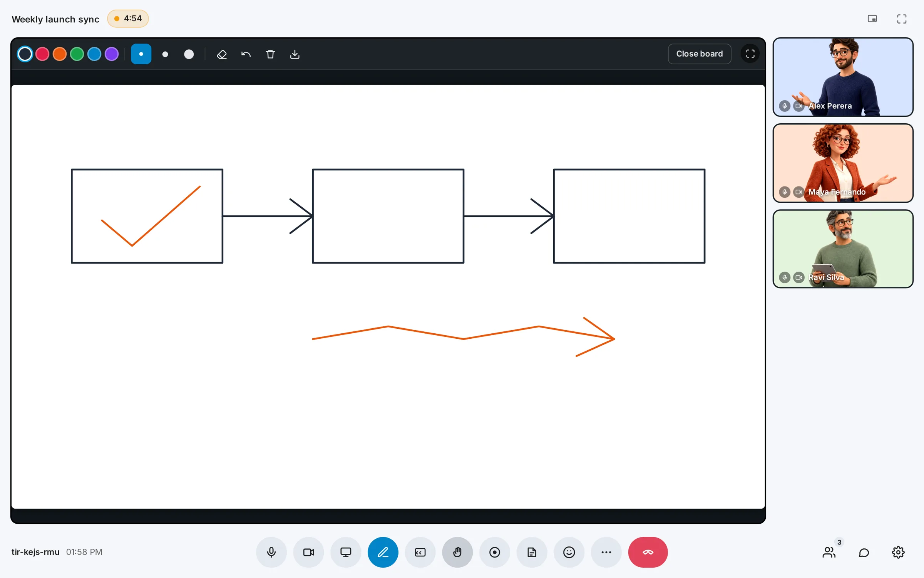Open picture-in-picture mode
The width and height of the screenshot is (924, 578).
(872, 19)
